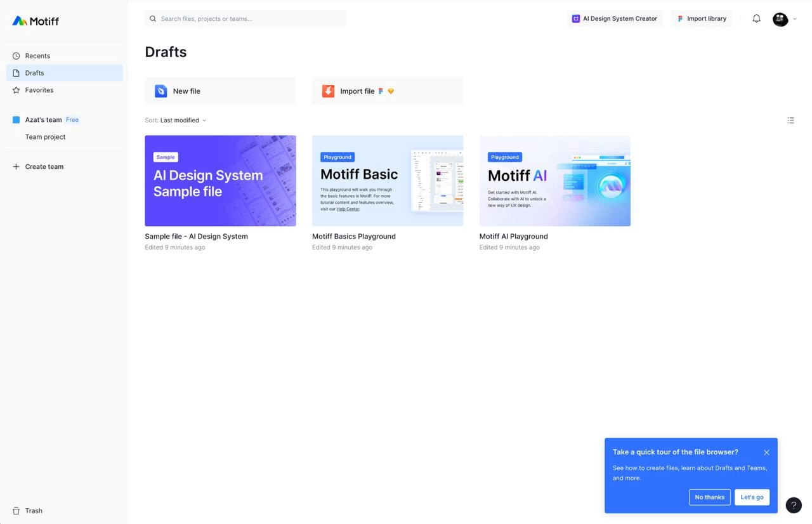Click Import library button
Screen dimensions: 812x524
(701, 19)
